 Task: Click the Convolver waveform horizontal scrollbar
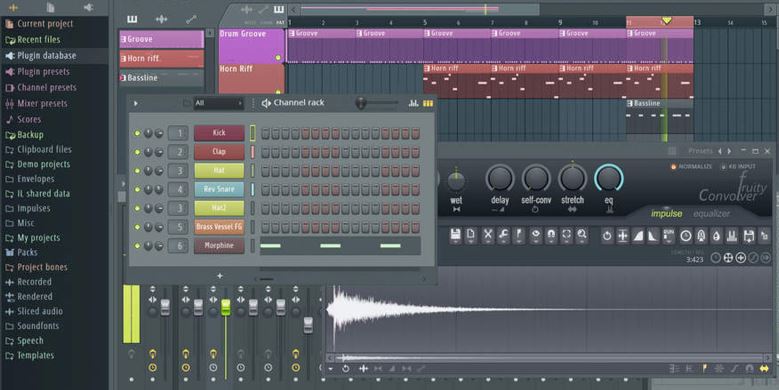point(549,358)
